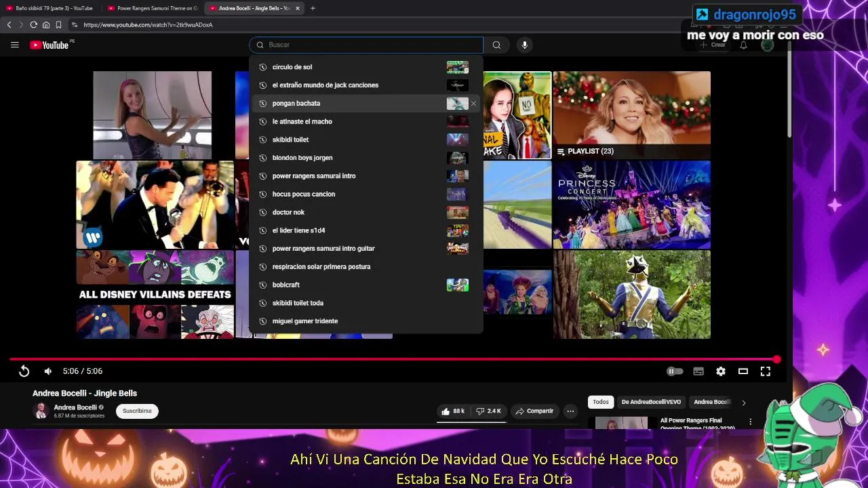Open more actions (three dots) under video

570,411
